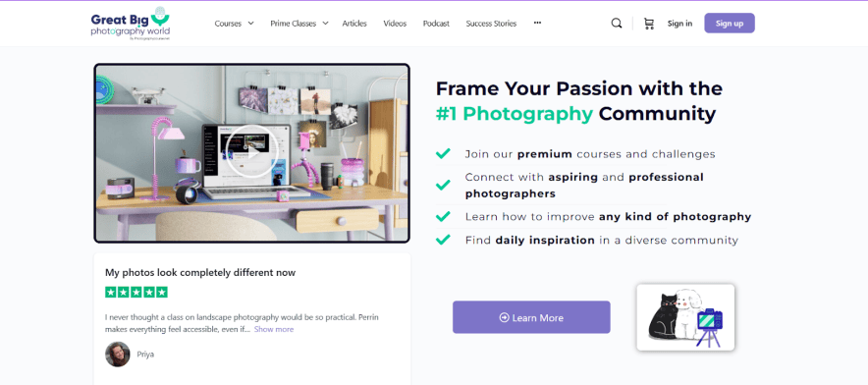Expand the Courses dropdown chevron
Image resolution: width=868 pixels, height=385 pixels.
click(x=250, y=24)
